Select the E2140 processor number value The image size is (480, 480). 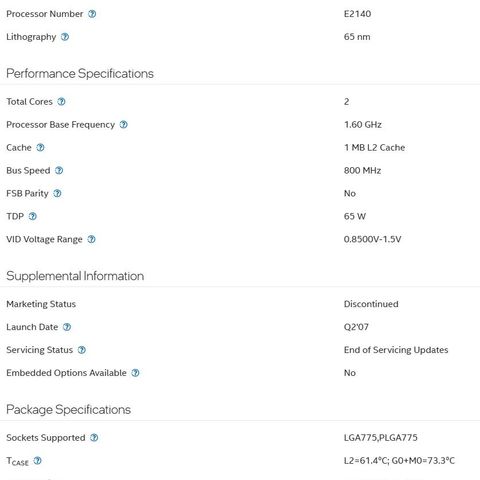point(357,14)
